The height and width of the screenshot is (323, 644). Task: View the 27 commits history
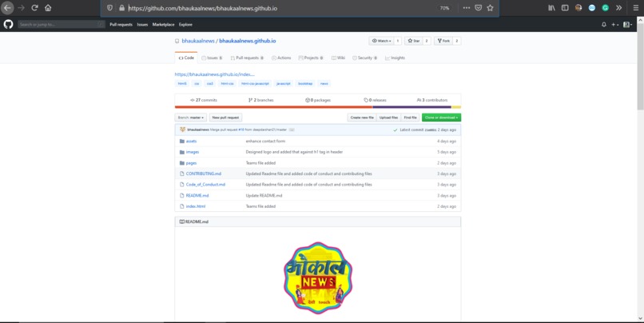[204, 100]
